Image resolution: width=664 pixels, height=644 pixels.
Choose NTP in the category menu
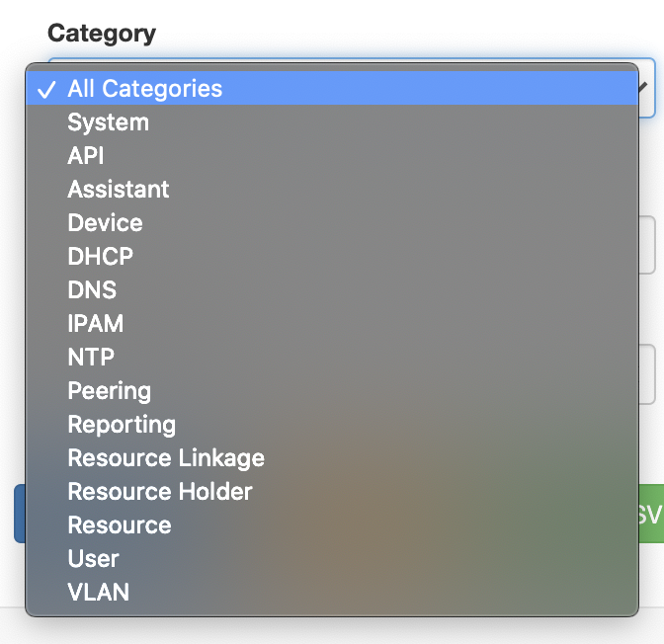click(91, 358)
